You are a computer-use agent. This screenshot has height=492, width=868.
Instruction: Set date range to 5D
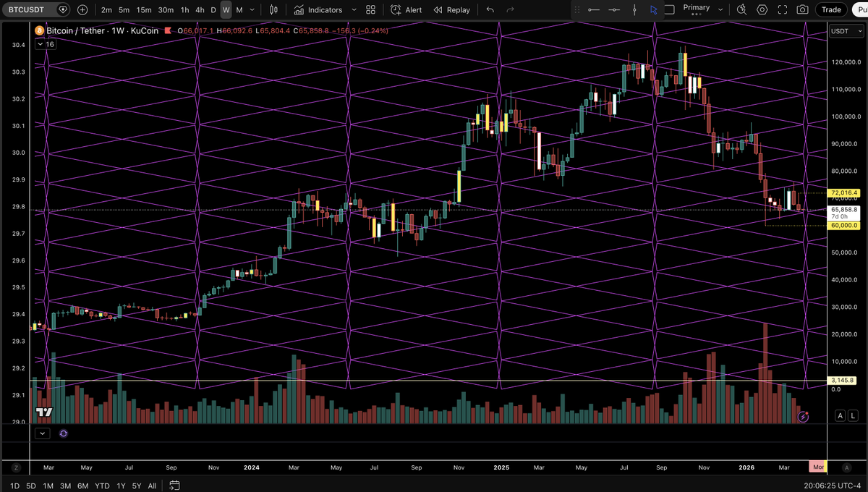(x=31, y=485)
